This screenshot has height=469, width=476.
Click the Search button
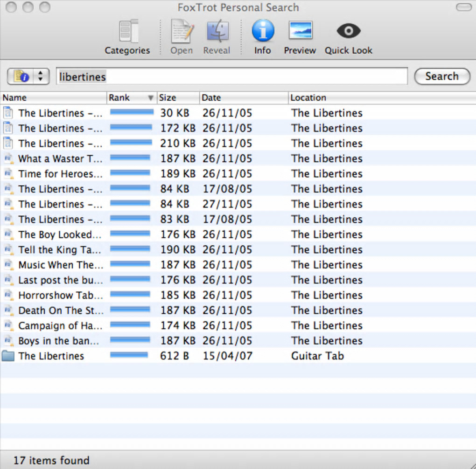pos(442,76)
